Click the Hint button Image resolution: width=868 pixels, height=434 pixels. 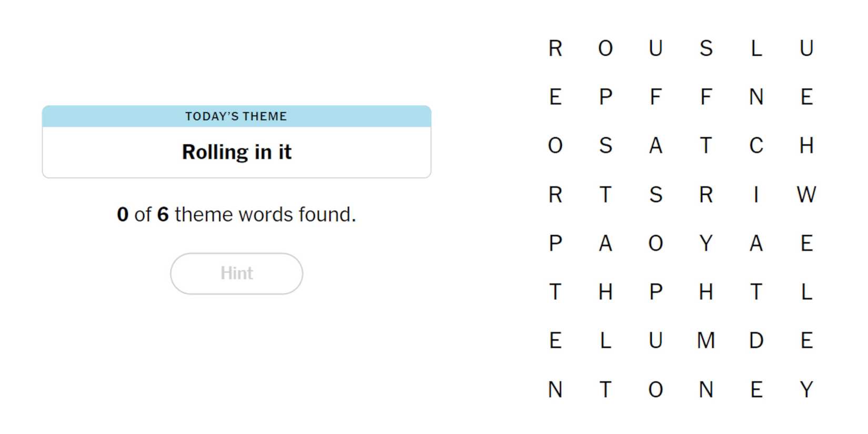point(236,274)
